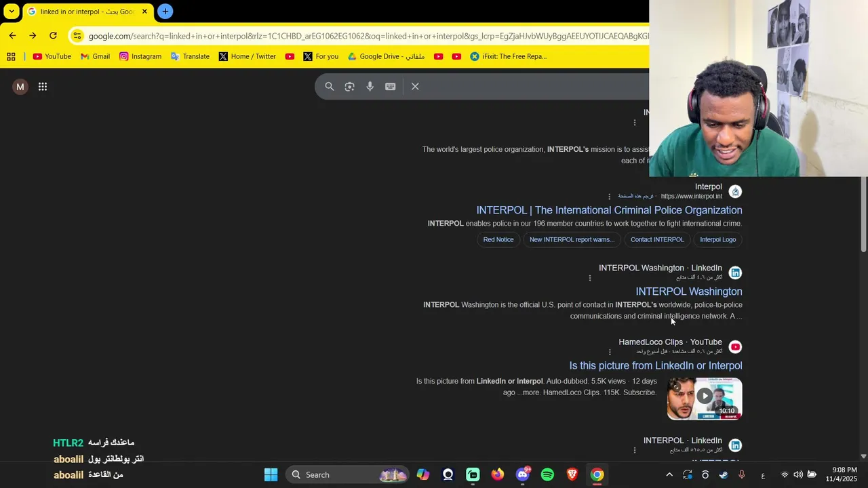868x488 pixels.
Task: Open the bookmarks apps grid icon
Action: click(11, 56)
